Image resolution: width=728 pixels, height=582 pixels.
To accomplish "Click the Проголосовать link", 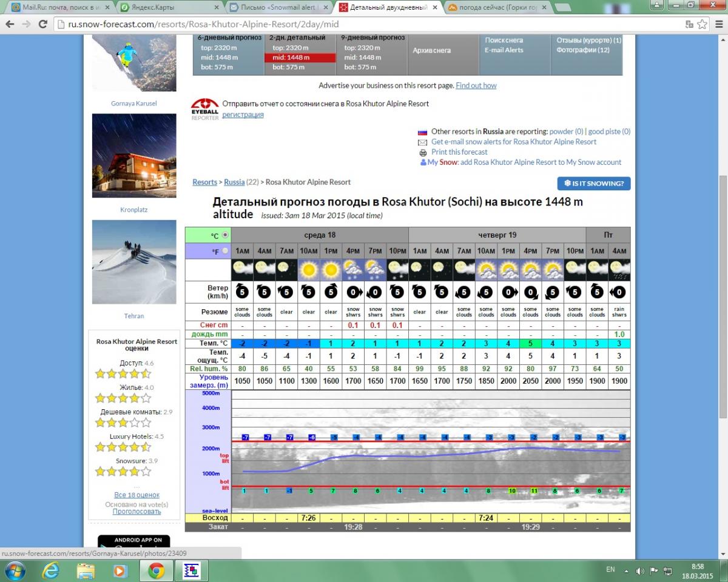I will (x=136, y=512).
